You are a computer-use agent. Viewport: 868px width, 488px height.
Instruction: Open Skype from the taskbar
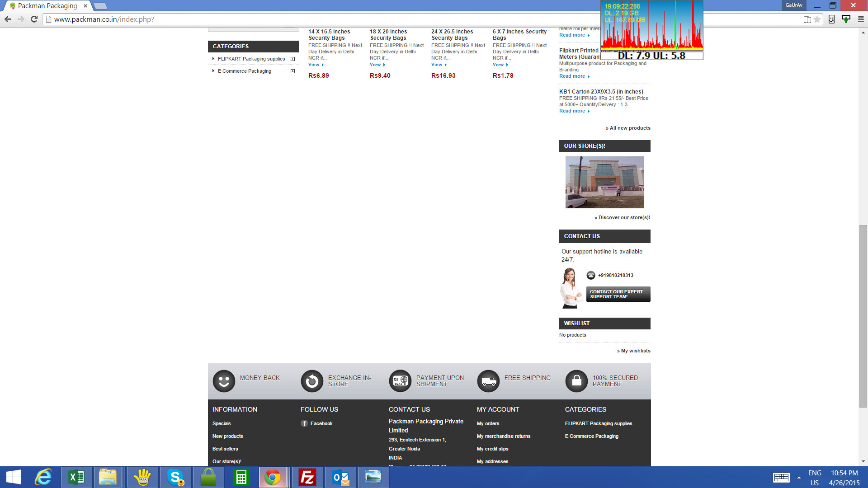click(x=175, y=477)
